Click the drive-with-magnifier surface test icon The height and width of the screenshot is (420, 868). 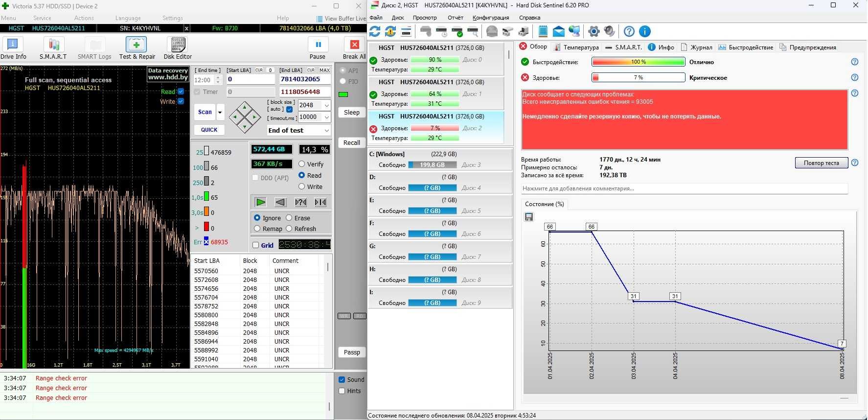tap(473, 32)
